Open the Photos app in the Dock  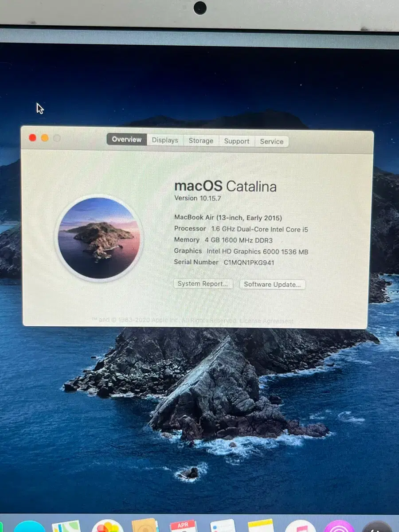pyautogui.click(x=107, y=526)
